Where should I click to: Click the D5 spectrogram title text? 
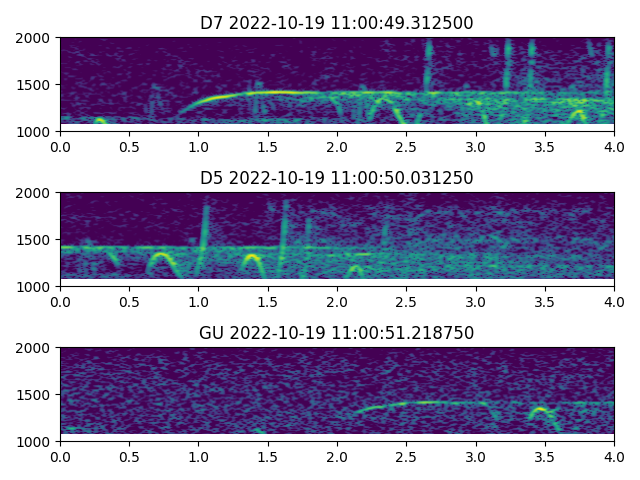click(x=337, y=178)
